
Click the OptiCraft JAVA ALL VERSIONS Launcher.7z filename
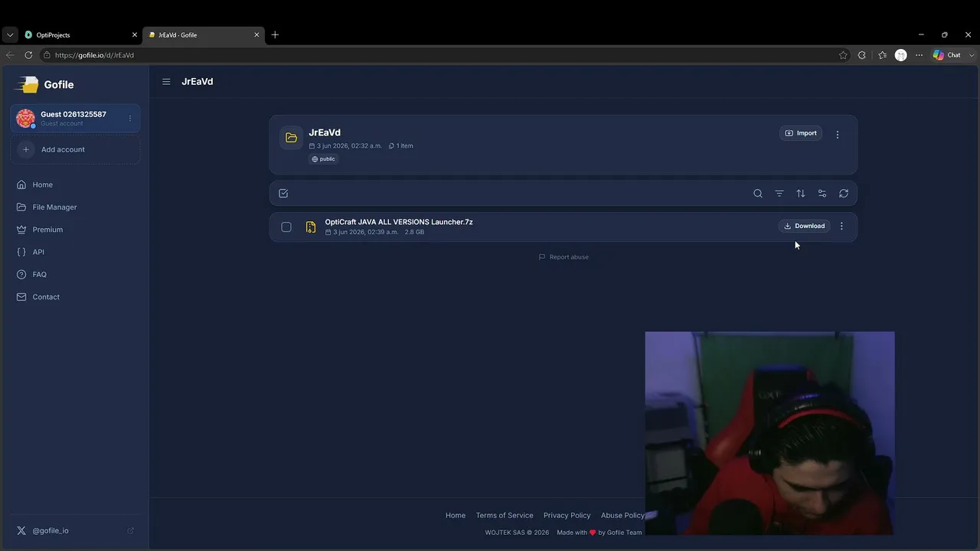click(399, 222)
